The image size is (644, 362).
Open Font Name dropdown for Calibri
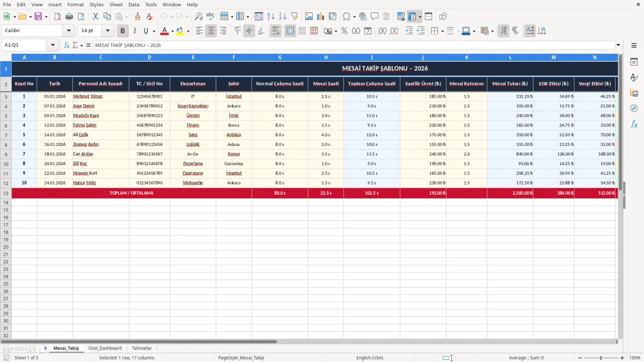click(69, 31)
